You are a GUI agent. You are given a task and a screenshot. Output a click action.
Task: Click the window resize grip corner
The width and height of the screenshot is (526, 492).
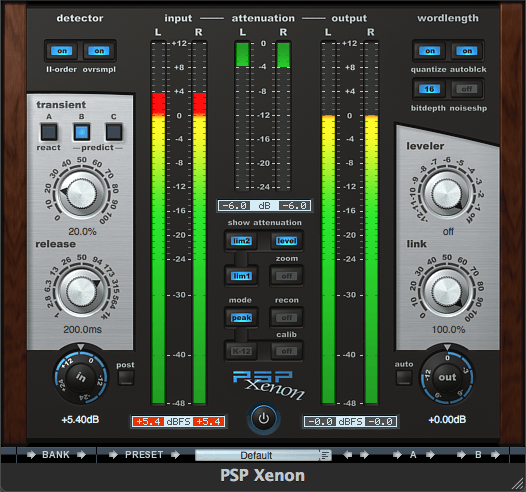(x=517, y=484)
